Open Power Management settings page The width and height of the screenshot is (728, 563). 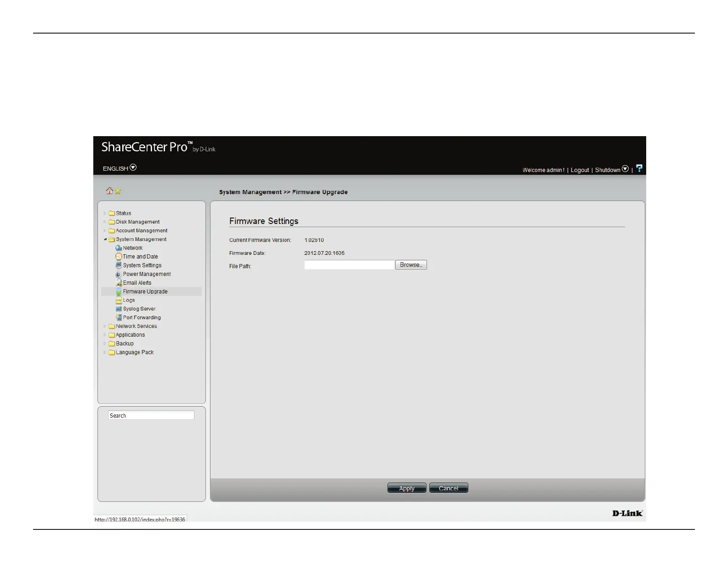pos(147,274)
